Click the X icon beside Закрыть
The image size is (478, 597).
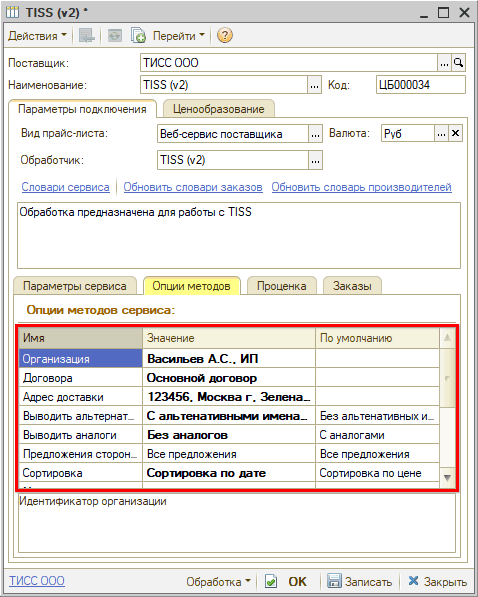[414, 581]
